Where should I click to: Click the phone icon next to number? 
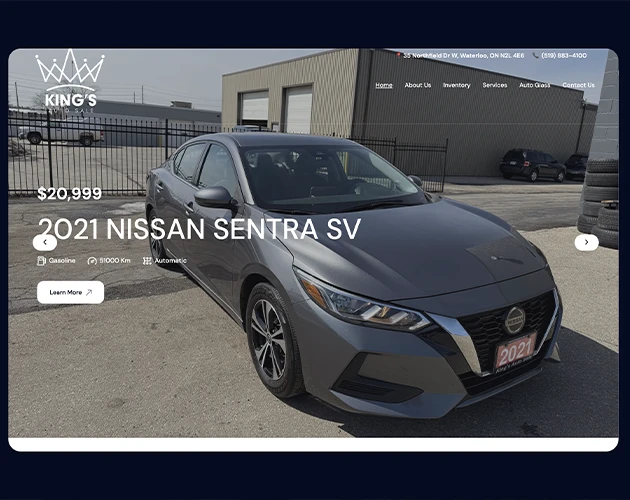pos(535,55)
